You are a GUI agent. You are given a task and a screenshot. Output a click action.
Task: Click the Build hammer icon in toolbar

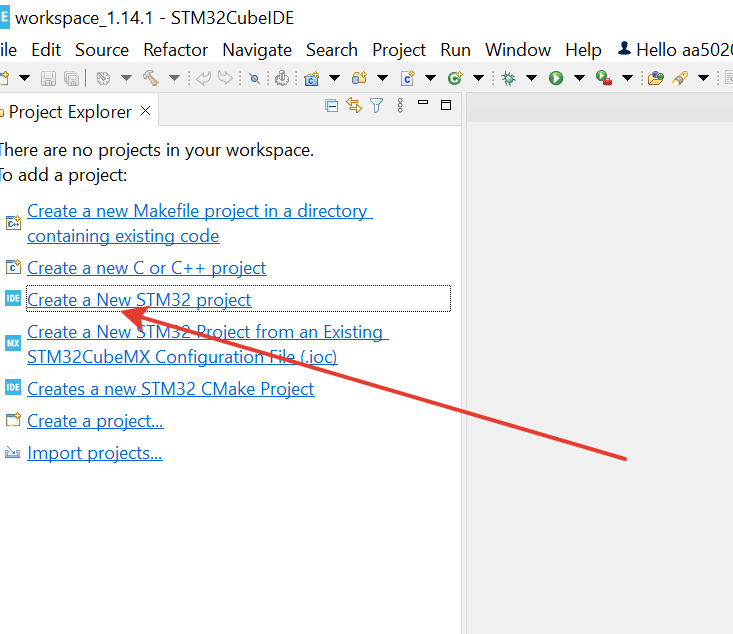coord(151,78)
